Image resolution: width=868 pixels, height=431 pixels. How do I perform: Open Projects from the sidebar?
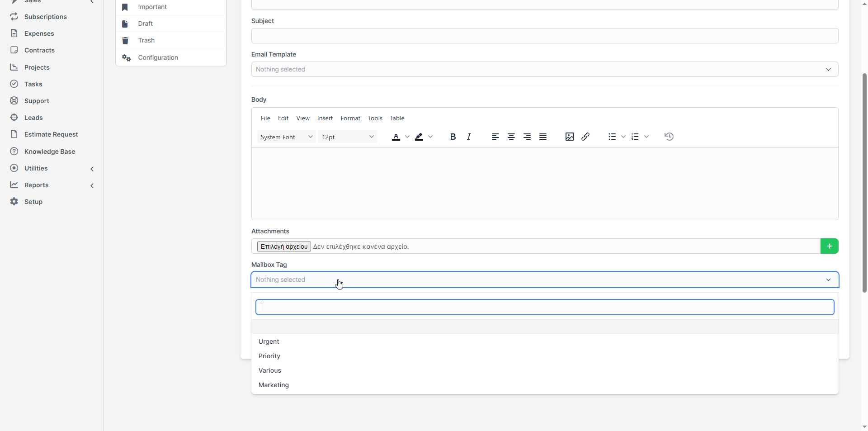click(x=37, y=67)
